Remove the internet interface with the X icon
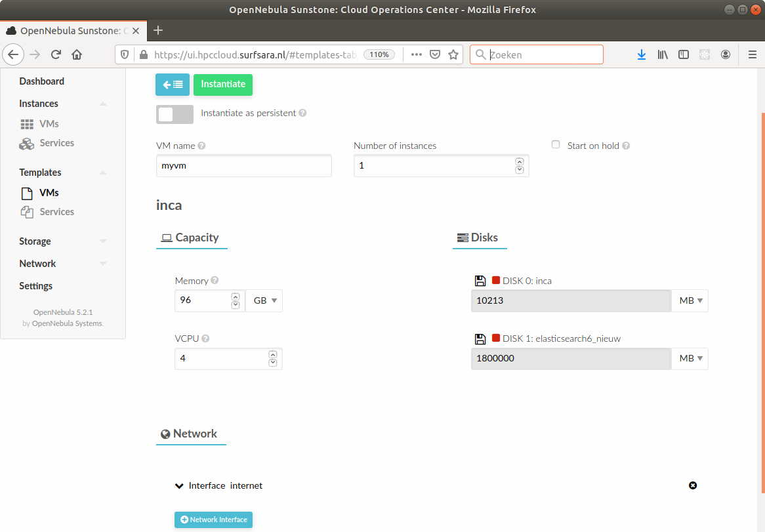The image size is (765, 532). [693, 485]
